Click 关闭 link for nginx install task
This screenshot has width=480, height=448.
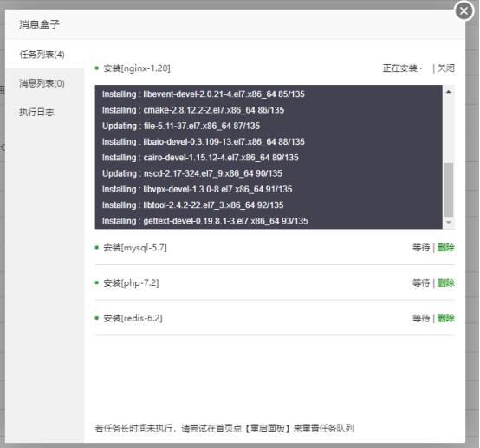445,68
